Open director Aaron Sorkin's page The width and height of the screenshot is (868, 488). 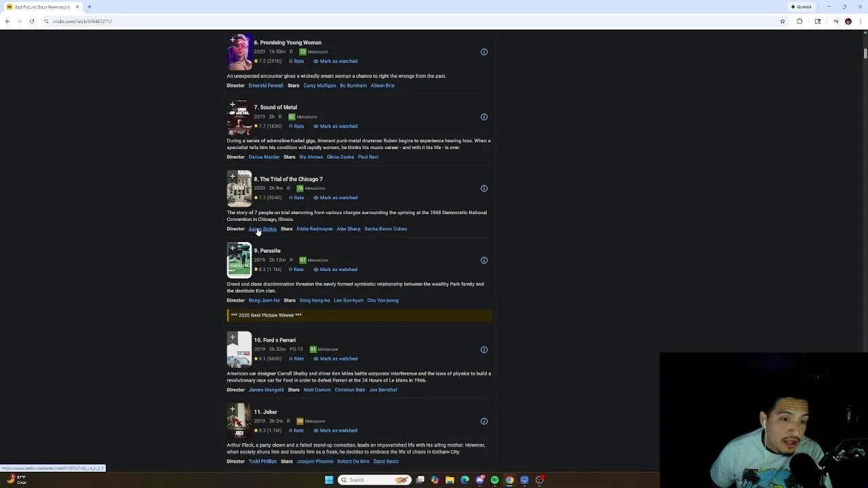[x=262, y=229]
